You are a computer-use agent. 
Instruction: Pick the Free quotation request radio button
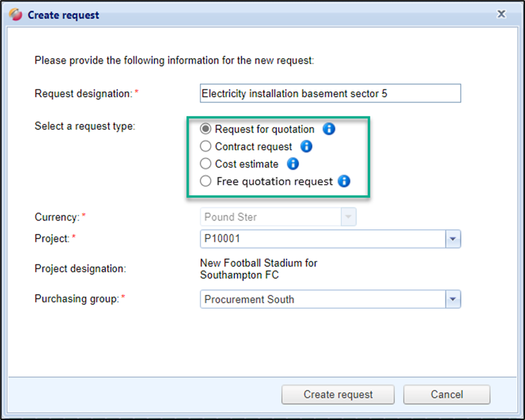click(x=206, y=181)
